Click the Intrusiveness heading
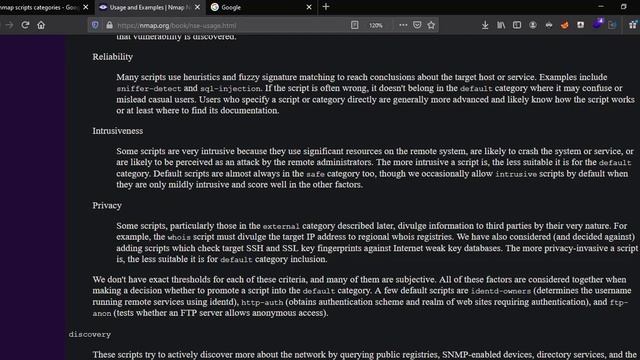 118,131
